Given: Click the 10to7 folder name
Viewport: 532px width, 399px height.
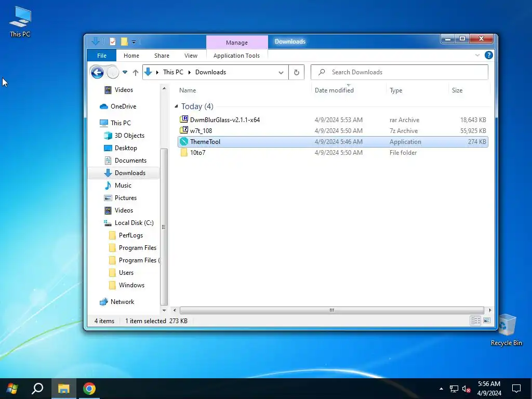Looking at the screenshot, I should click(x=197, y=153).
